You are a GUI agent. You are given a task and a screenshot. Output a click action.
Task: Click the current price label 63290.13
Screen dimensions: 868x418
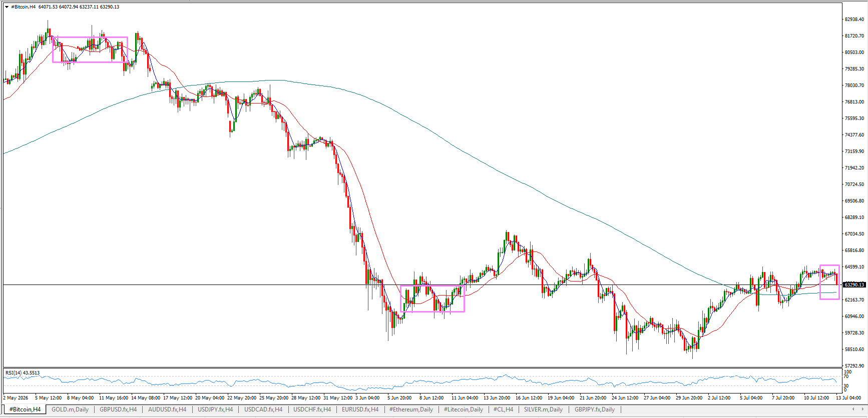(x=854, y=285)
